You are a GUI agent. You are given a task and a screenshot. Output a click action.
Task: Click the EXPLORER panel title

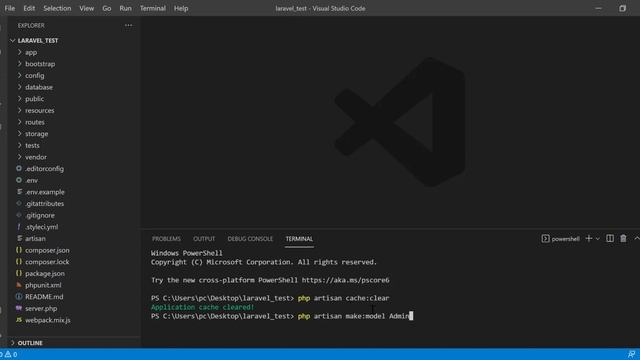(x=31, y=25)
